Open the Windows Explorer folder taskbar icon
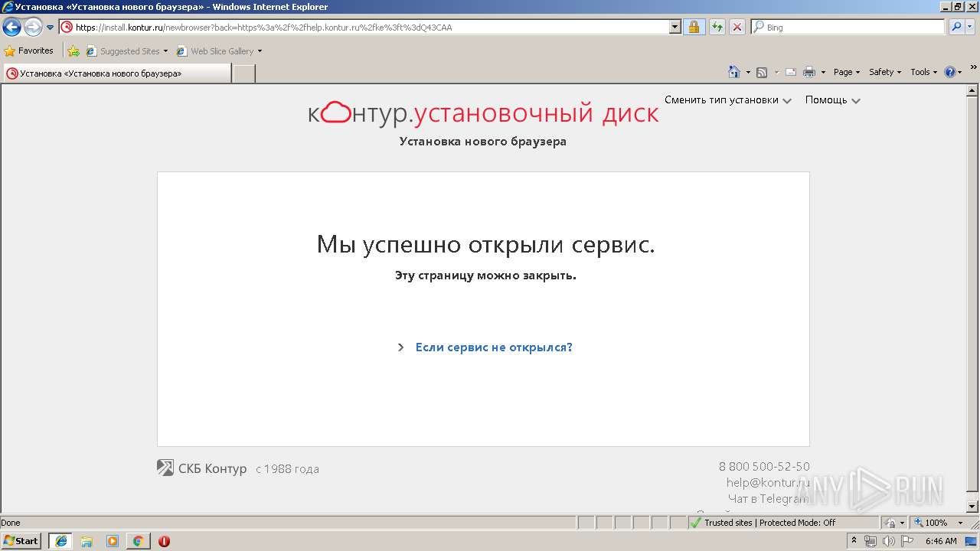The height and width of the screenshot is (551, 980). [87, 541]
